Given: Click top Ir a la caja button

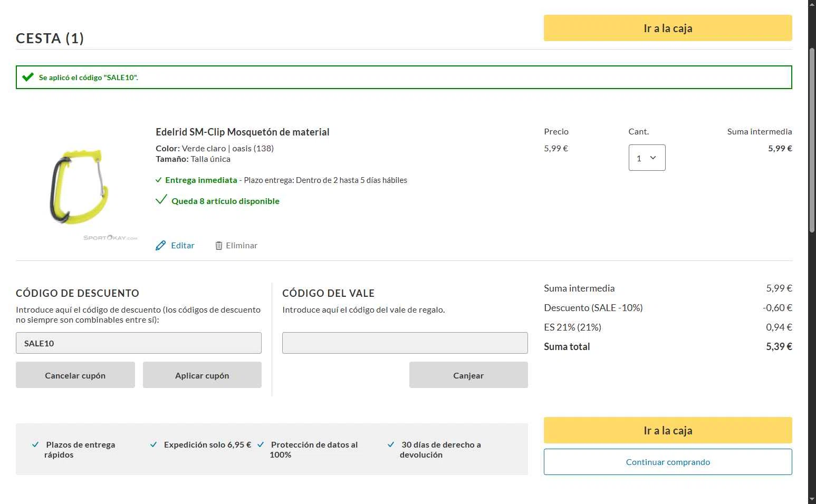Looking at the screenshot, I should click(668, 28).
